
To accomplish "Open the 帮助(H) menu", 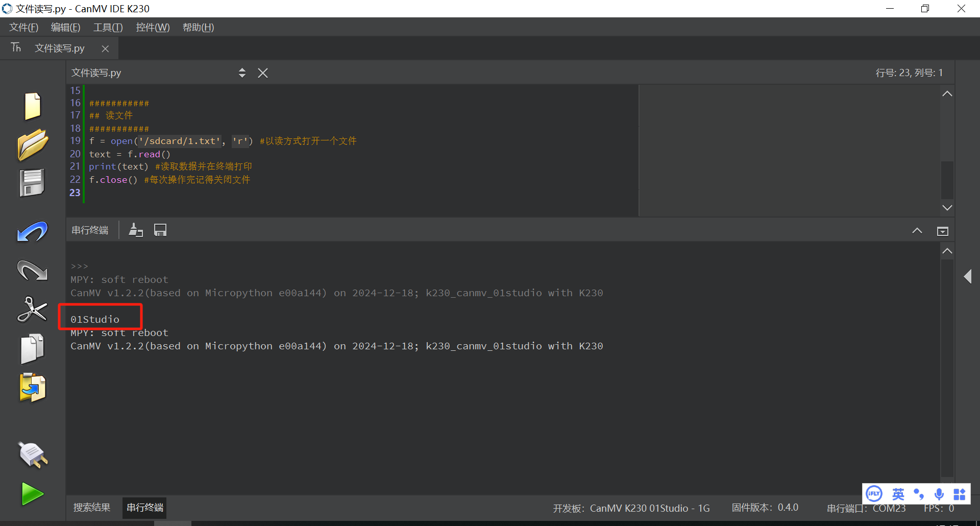I will (x=198, y=27).
